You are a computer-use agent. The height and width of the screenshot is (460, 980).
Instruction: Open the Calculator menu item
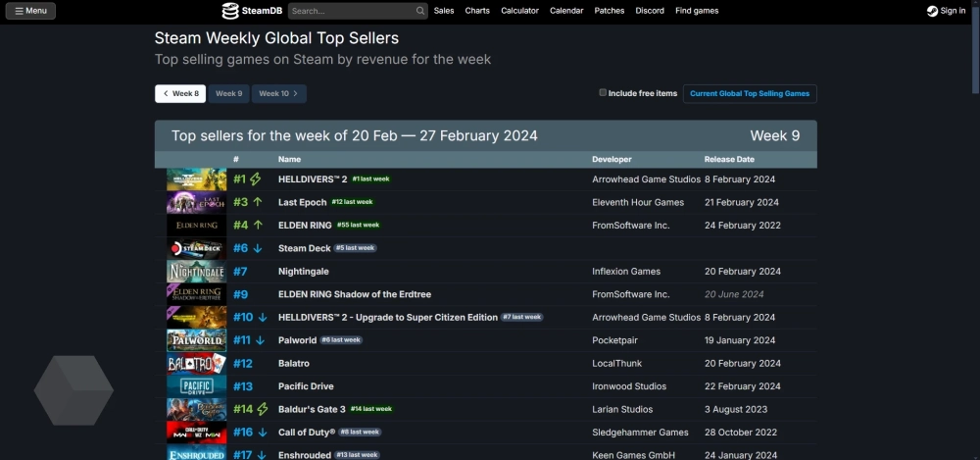[519, 11]
